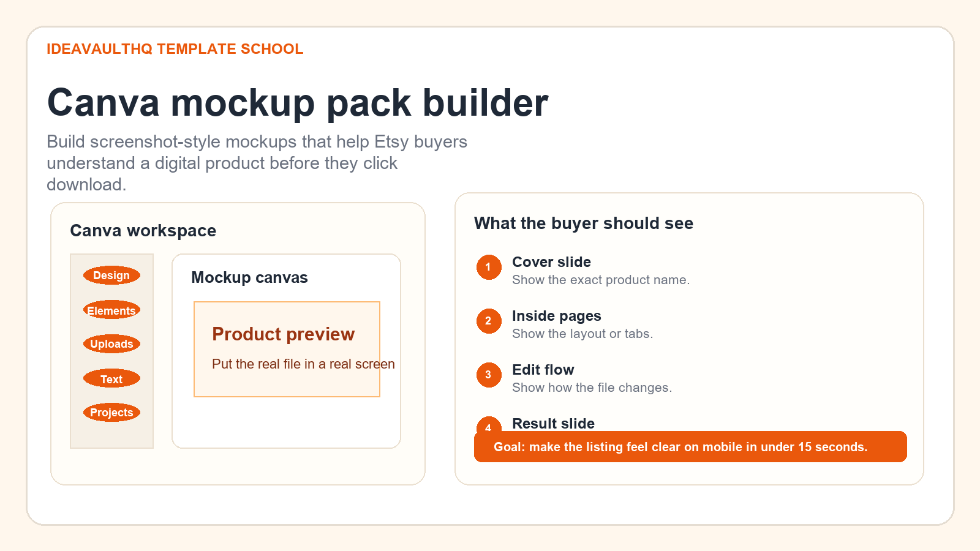Choose the Uploads pill button
This screenshot has height=551, width=980.
pyautogui.click(x=111, y=344)
